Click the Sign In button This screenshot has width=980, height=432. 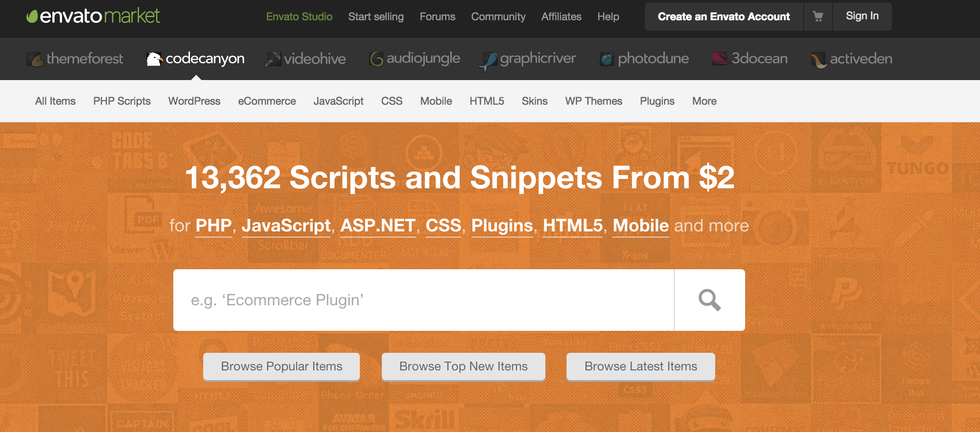[x=862, y=16]
